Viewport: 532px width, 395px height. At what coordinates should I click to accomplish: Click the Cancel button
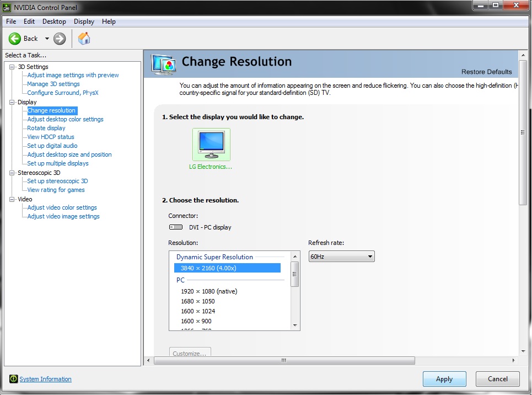click(x=498, y=378)
